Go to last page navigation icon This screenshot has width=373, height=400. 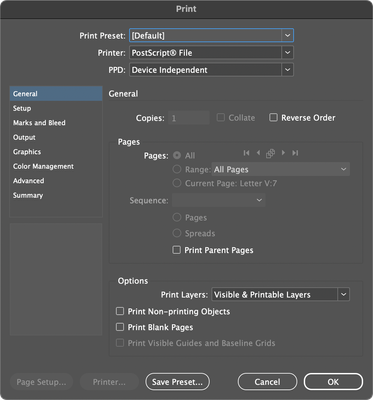pyautogui.click(x=295, y=153)
